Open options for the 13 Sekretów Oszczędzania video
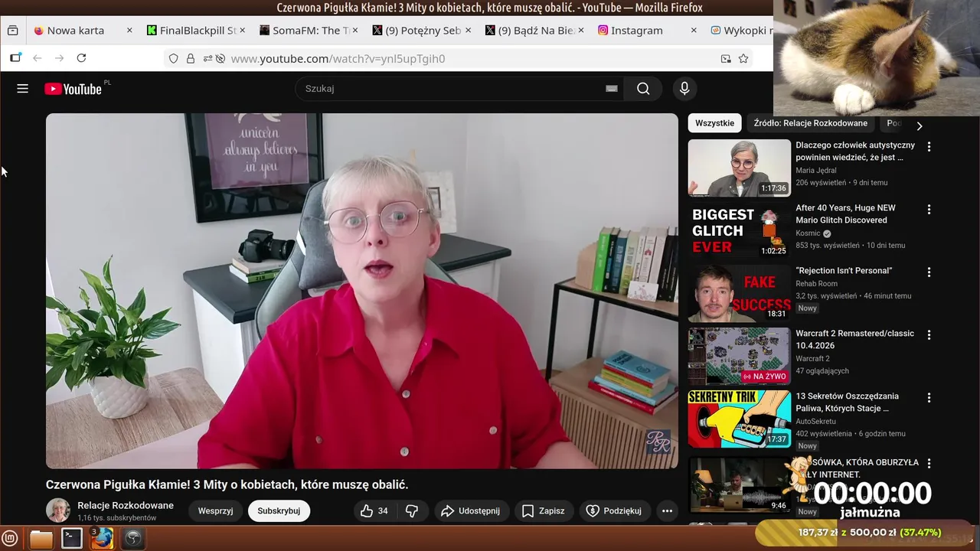980x551 pixels. point(929,397)
